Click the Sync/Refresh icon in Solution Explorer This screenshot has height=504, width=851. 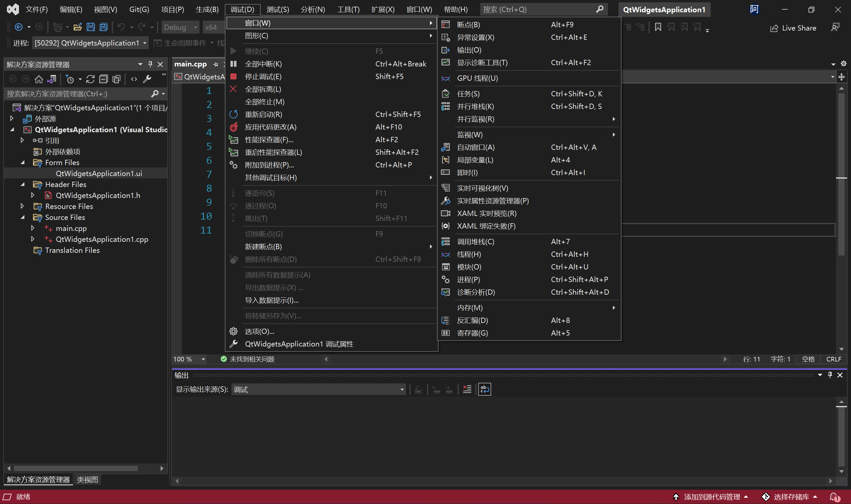coord(90,79)
